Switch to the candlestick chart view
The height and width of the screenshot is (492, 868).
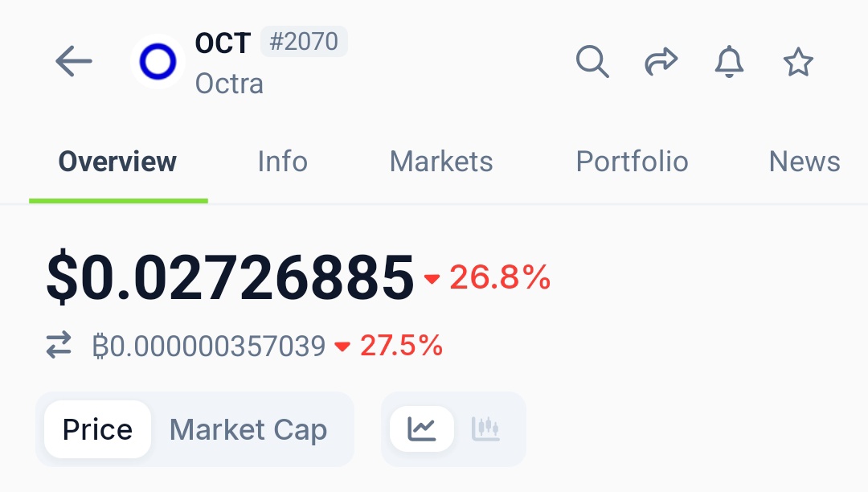[x=485, y=429]
